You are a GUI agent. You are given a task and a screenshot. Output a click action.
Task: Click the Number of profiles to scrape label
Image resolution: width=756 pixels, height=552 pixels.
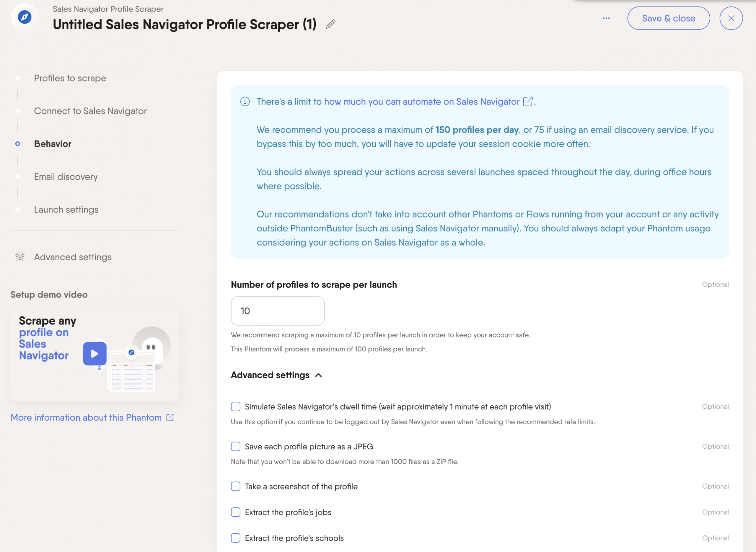pos(314,284)
